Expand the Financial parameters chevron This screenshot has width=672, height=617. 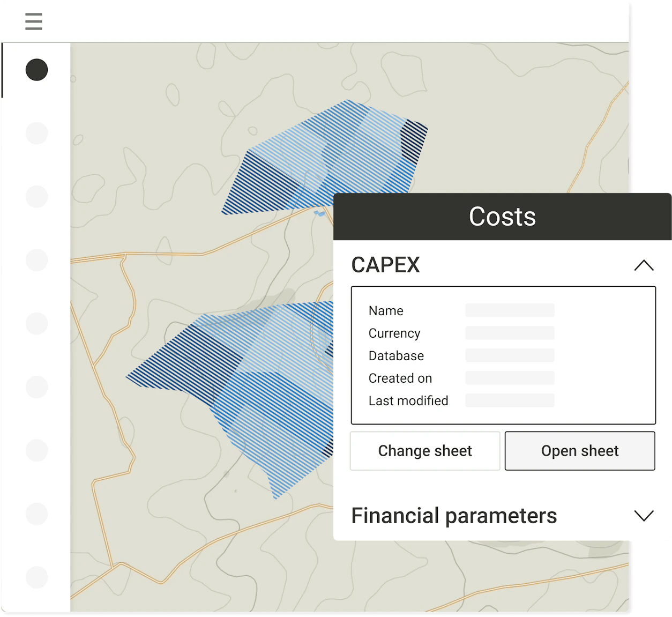(x=644, y=516)
